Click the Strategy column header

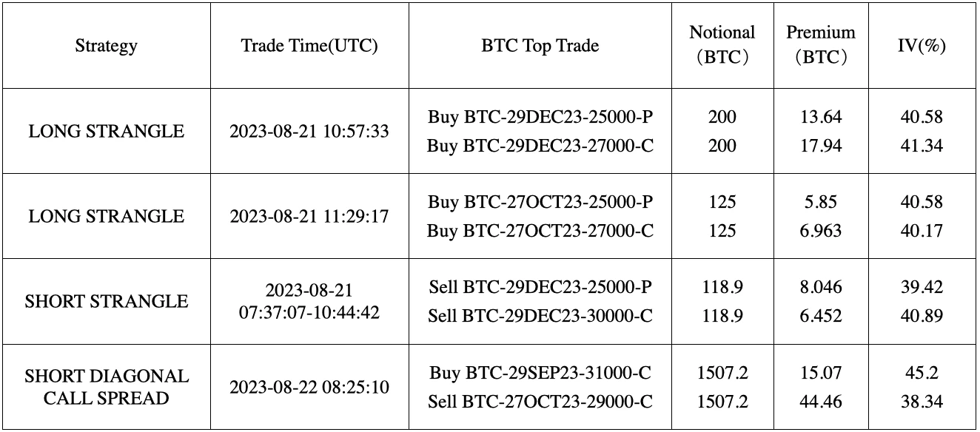[106, 46]
